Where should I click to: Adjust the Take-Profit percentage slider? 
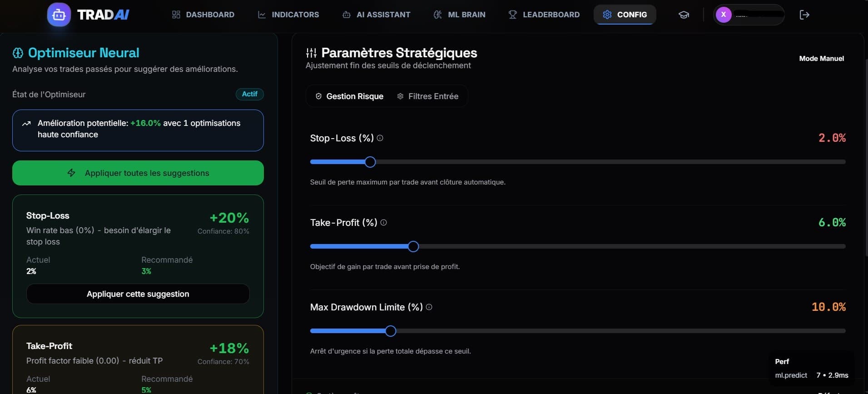[412, 246]
